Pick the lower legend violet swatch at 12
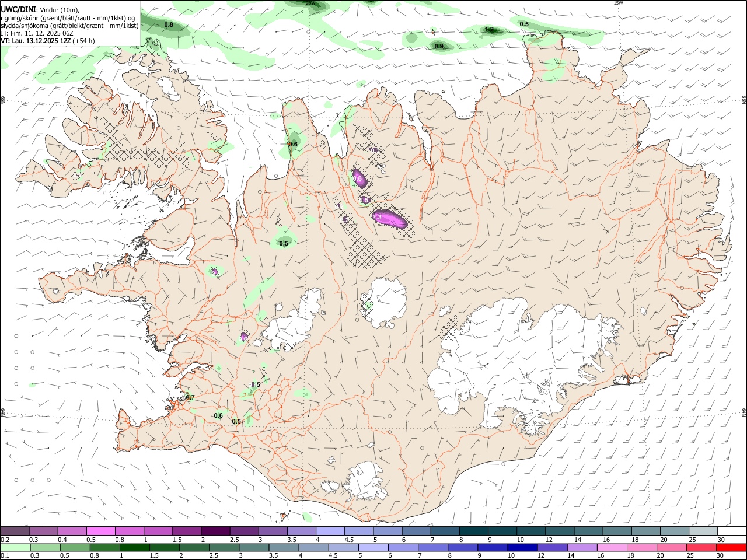 click(x=552, y=547)
